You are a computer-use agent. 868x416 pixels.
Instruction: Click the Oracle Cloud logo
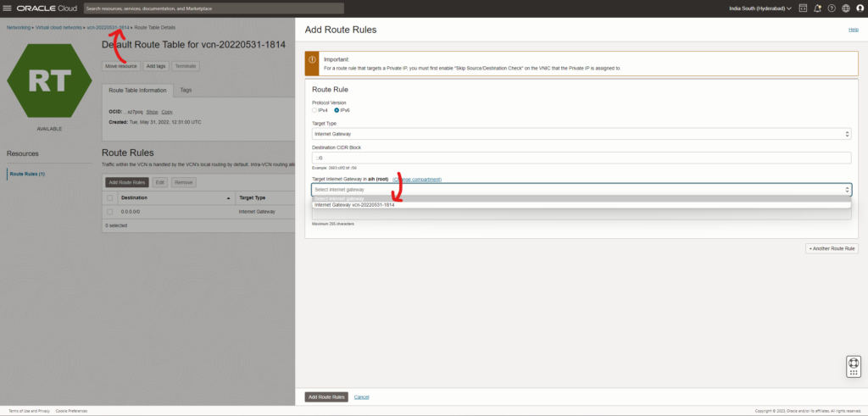pos(47,8)
